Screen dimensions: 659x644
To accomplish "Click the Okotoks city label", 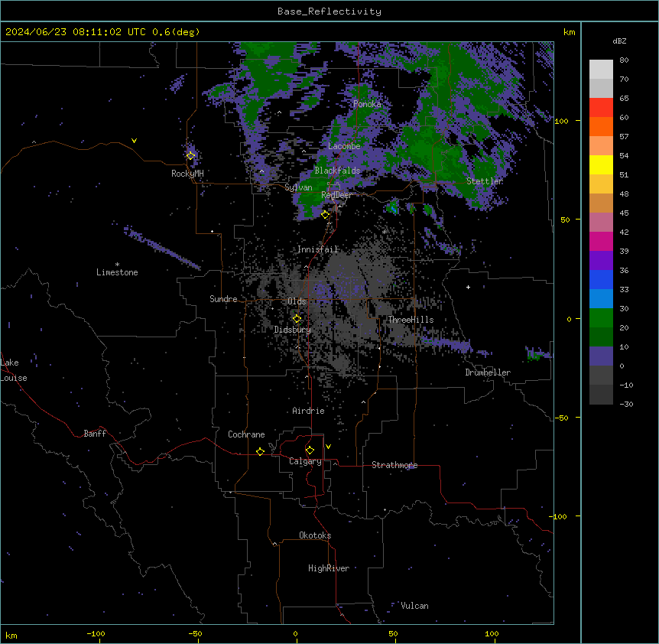I will tap(315, 535).
